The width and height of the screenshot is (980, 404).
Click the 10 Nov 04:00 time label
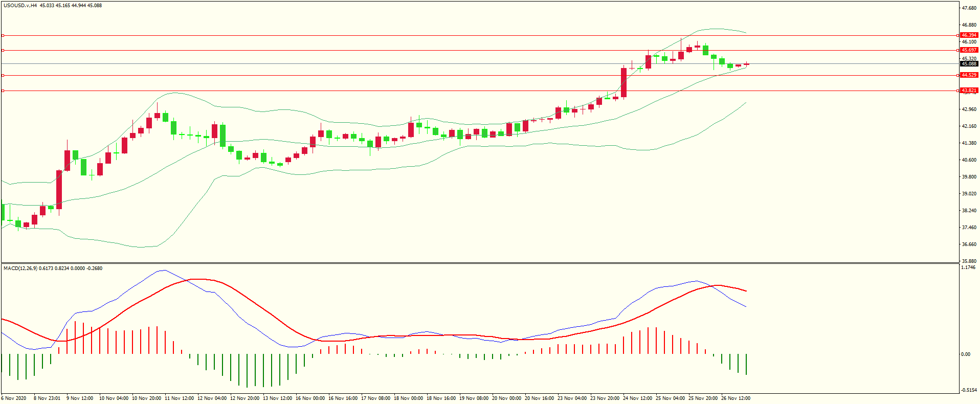pos(114,398)
